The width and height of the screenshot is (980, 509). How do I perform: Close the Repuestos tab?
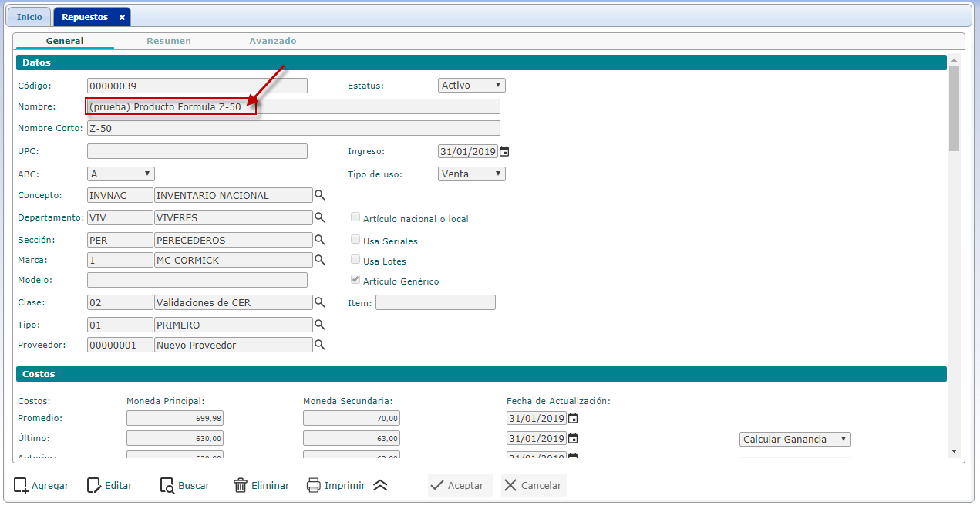[122, 17]
